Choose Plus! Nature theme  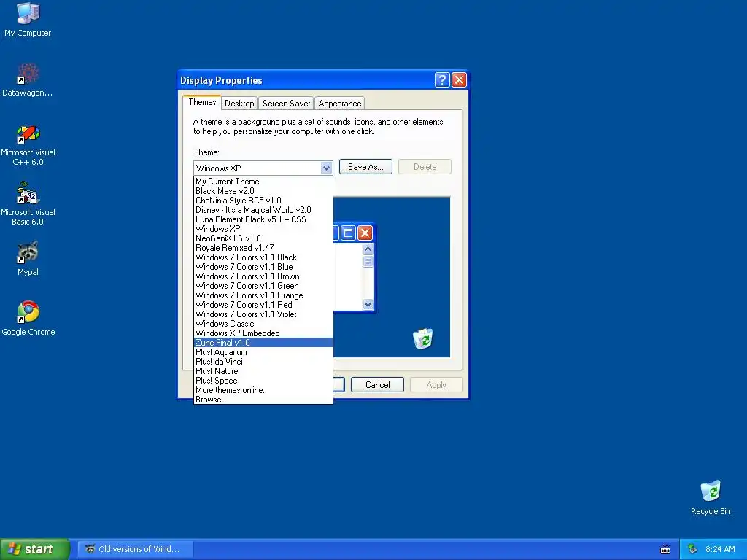[263, 371]
